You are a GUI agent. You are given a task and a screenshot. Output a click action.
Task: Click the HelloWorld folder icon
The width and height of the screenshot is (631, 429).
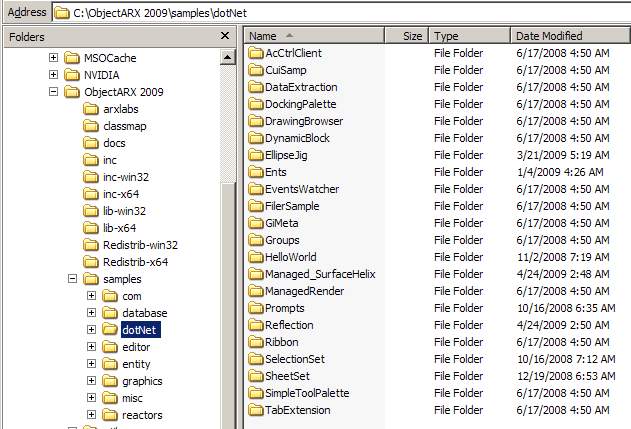pos(256,257)
